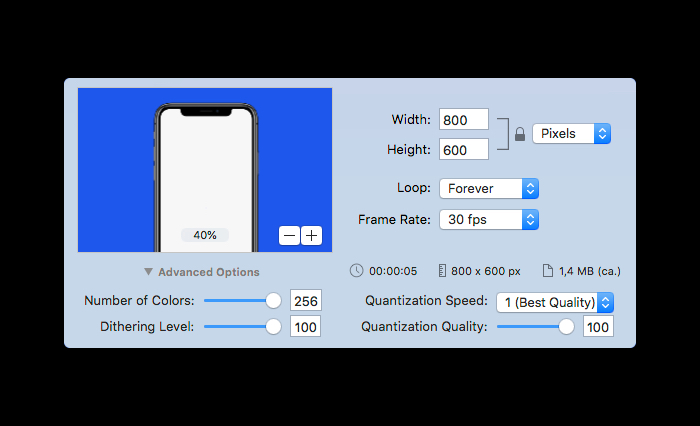700x426 pixels.
Task: Click the Advanced Options label
Action: tap(208, 272)
